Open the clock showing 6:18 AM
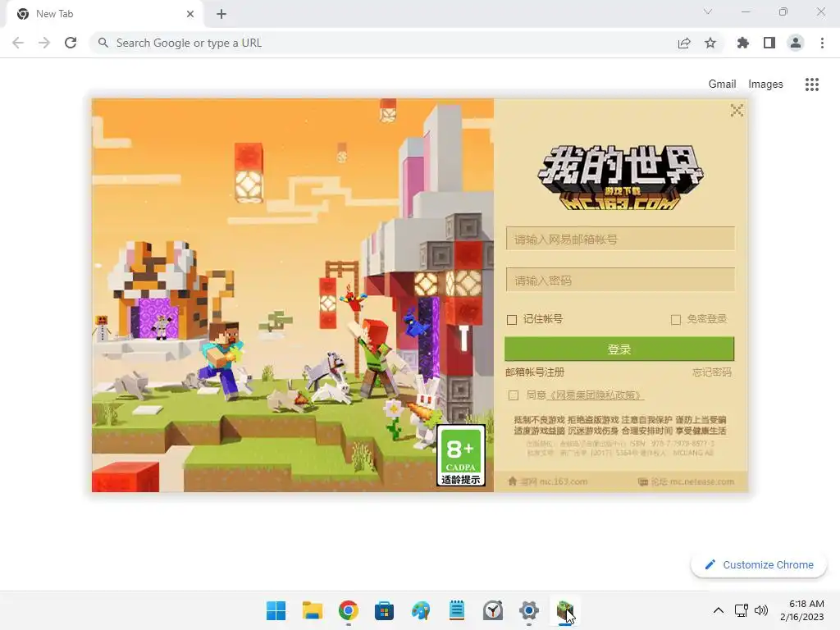The image size is (840, 630). pos(802,610)
